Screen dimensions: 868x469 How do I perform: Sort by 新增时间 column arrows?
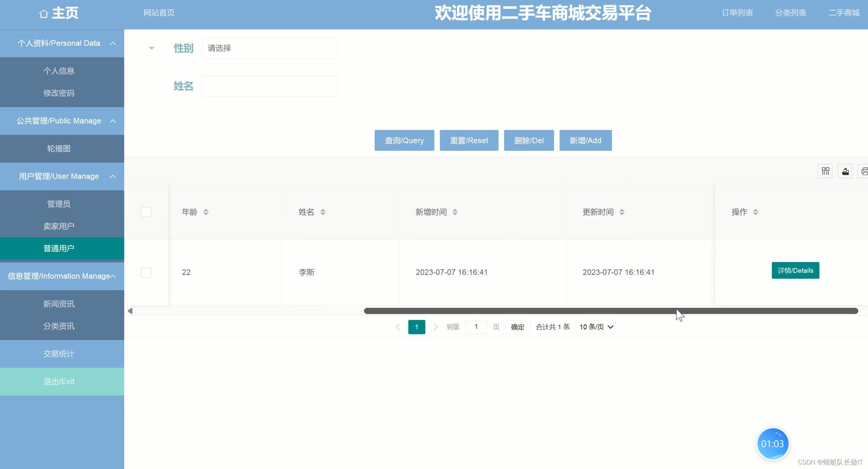[x=455, y=212]
